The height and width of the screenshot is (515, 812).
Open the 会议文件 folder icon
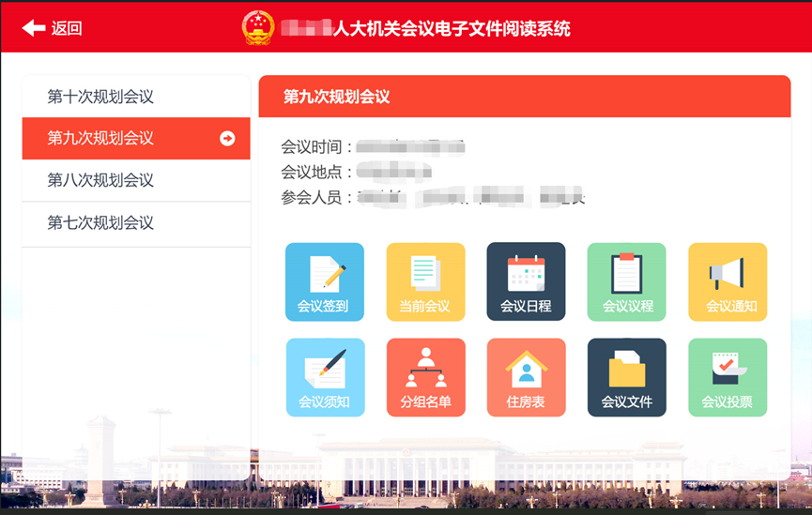click(626, 377)
